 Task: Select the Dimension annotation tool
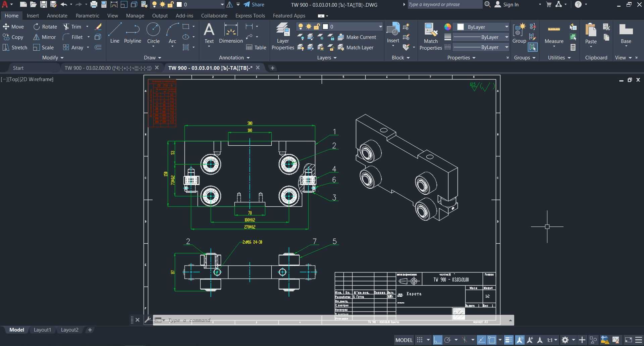(231, 33)
